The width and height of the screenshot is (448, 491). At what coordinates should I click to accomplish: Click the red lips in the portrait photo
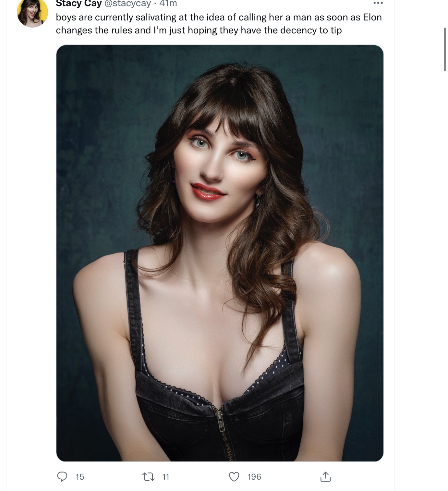click(x=208, y=191)
